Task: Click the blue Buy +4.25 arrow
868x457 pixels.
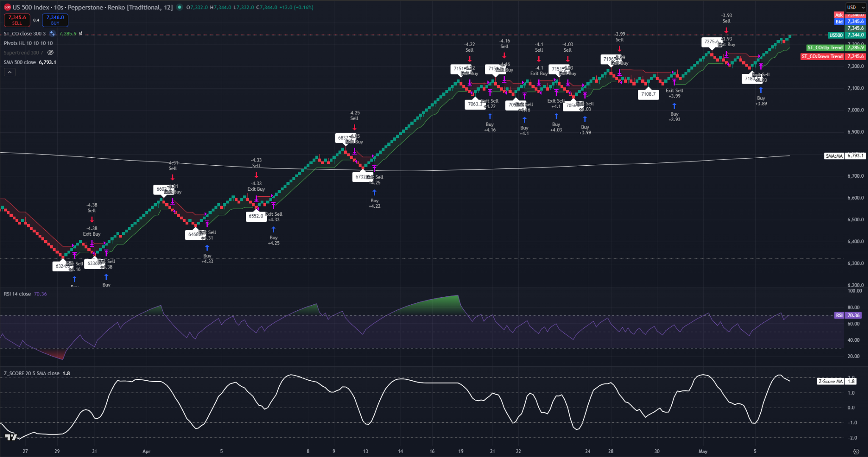Action: pos(274,229)
